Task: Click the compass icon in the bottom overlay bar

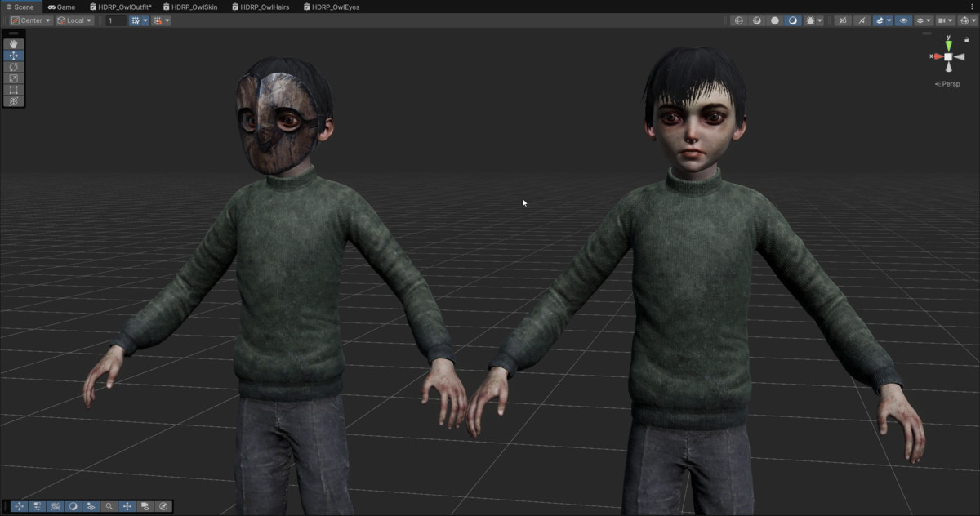Action: (x=163, y=506)
